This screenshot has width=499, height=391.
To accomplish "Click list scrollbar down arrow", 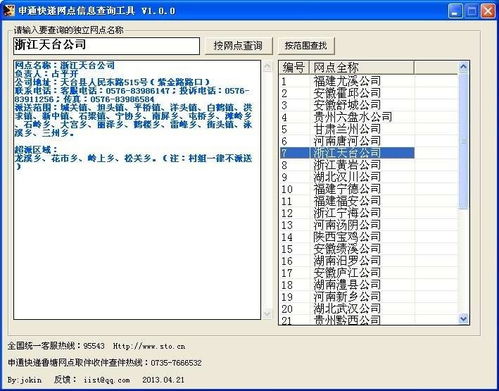I will [463, 318].
